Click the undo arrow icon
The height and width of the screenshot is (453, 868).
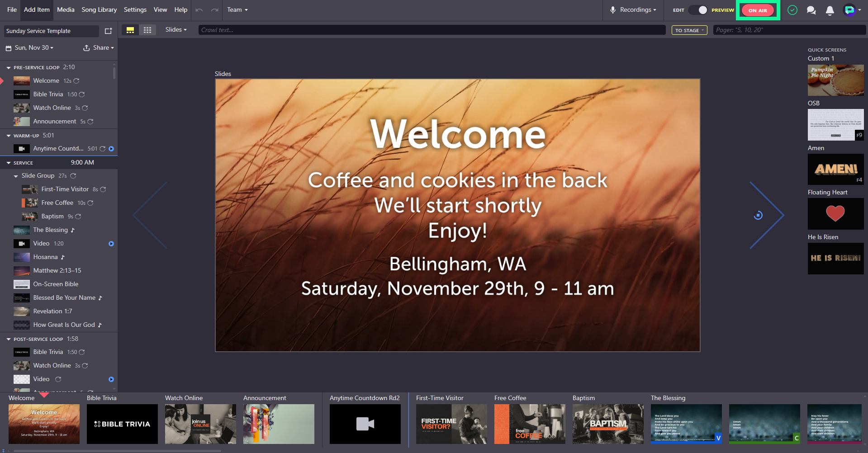pos(199,10)
